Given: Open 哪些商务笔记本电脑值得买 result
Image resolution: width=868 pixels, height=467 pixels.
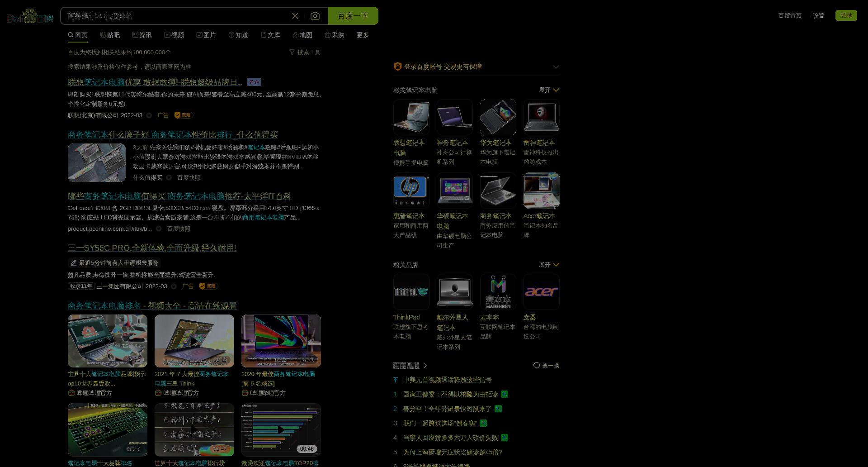Looking at the screenshot, I should click(179, 196).
